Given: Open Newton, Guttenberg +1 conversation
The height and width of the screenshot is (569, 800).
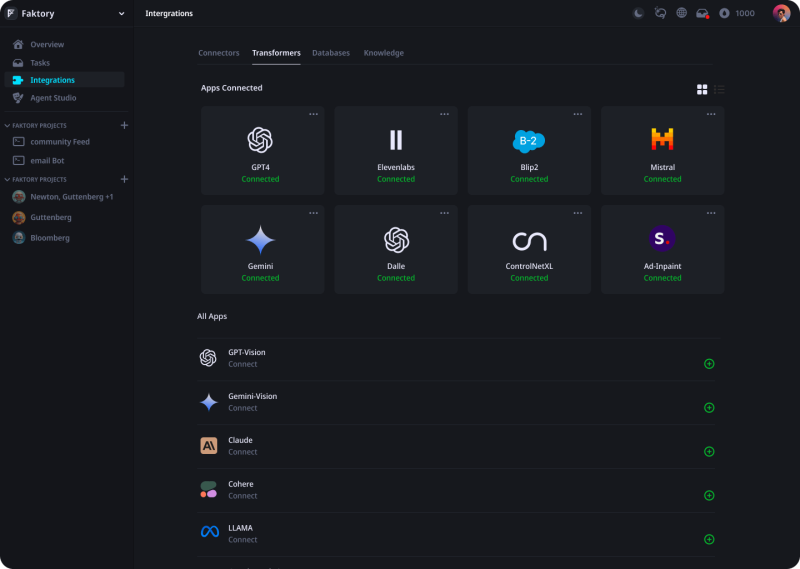Looking at the screenshot, I should point(64,197).
